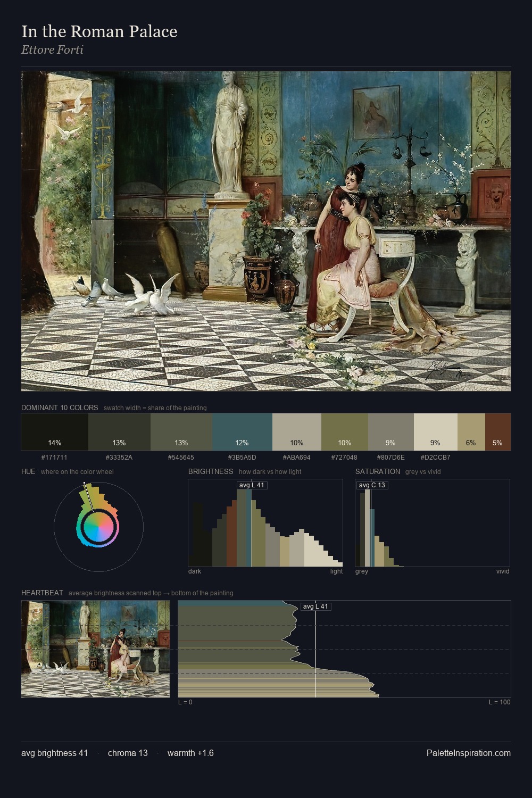Screen dimensions: 532x798
Task: Click the main painting image
Action: [266, 231]
